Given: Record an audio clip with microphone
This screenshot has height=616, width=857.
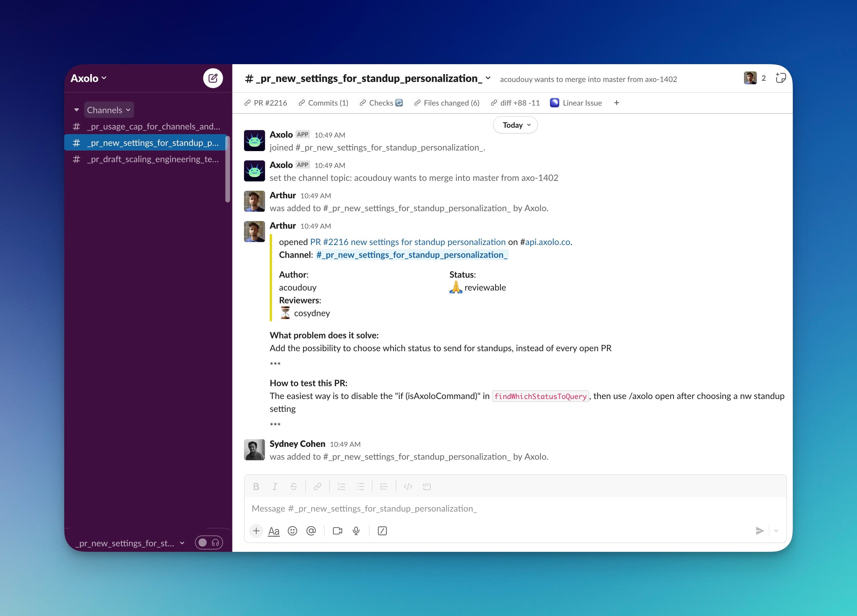Looking at the screenshot, I should pyautogui.click(x=356, y=531).
